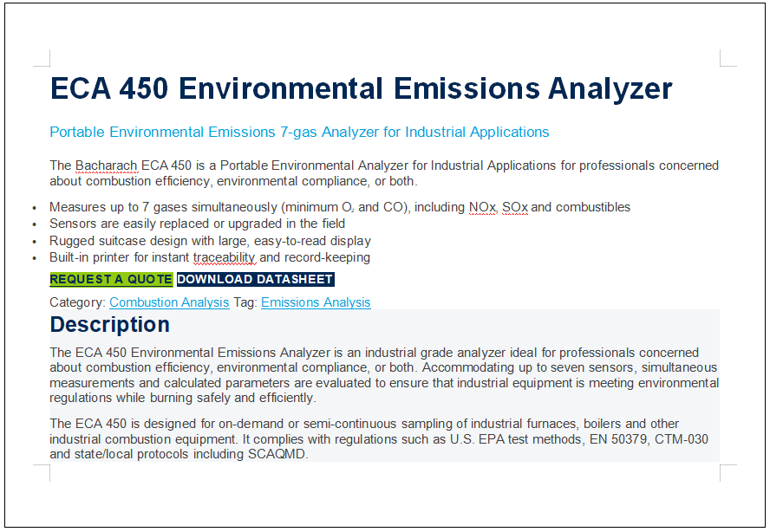
Task: Open the Emissions Analysis tag link
Action: (x=316, y=302)
